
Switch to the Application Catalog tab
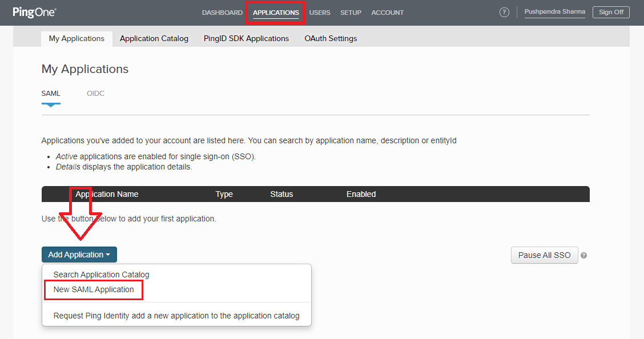(154, 38)
